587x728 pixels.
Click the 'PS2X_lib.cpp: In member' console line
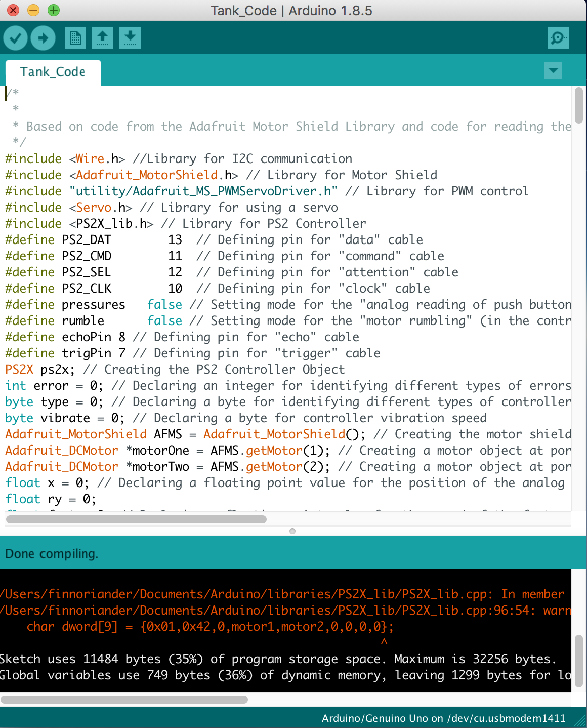click(282, 594)
